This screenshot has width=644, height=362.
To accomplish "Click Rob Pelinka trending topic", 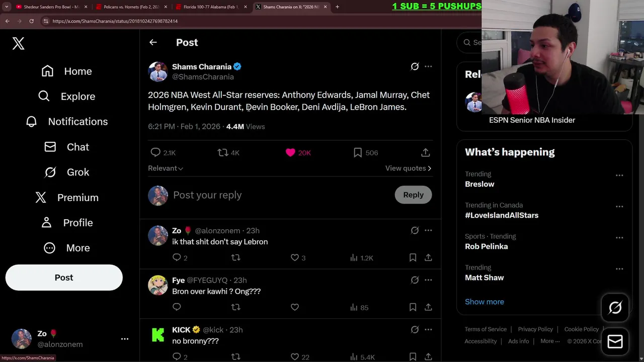I will tap(486, 246).
